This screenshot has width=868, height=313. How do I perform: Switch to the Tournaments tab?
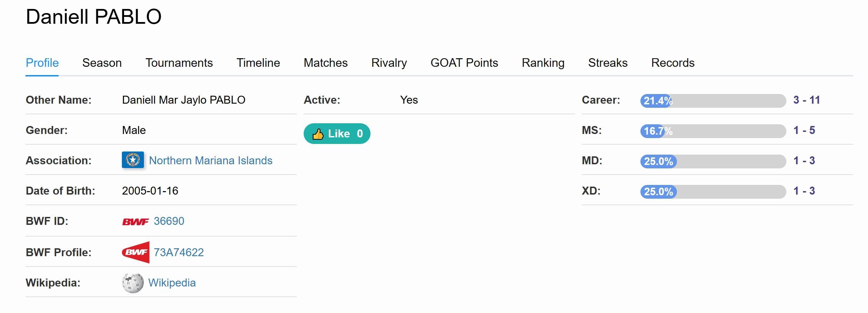179,63
